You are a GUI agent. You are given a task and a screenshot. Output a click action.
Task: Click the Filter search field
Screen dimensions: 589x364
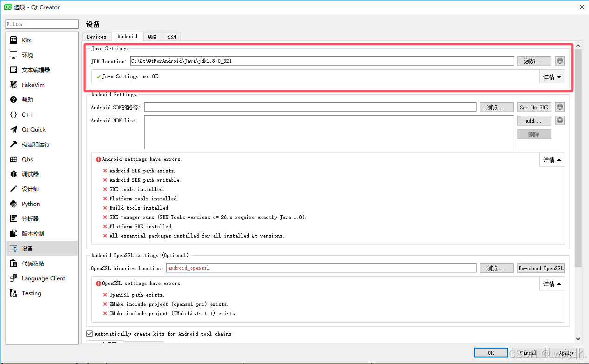pyautogui.click(x=42, y=24)
